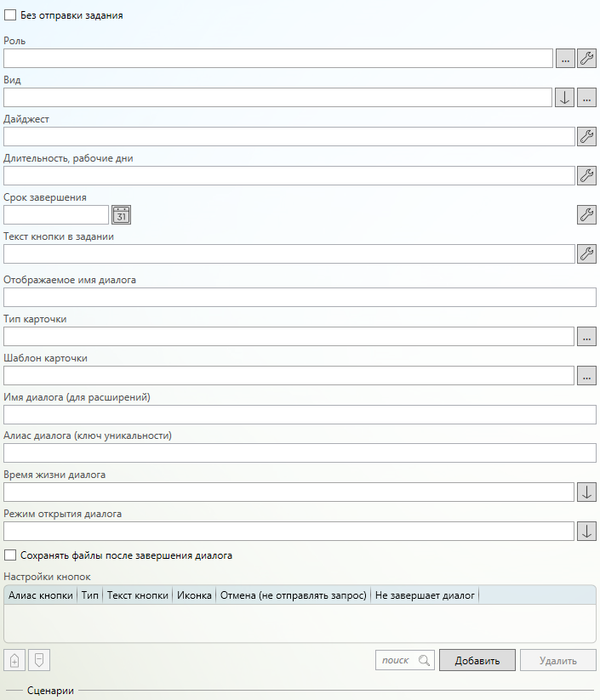Open the Время жизни диалога dropdown

[586, 492]
